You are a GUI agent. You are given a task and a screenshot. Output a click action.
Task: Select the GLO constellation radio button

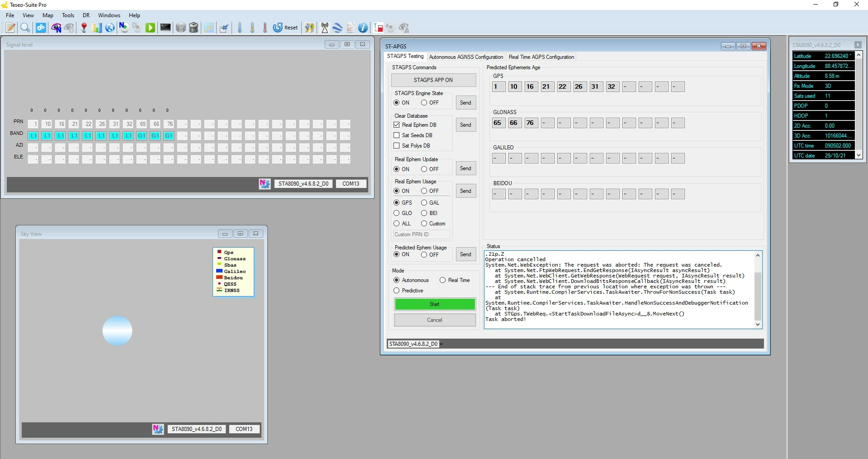(x=397, y=213)
